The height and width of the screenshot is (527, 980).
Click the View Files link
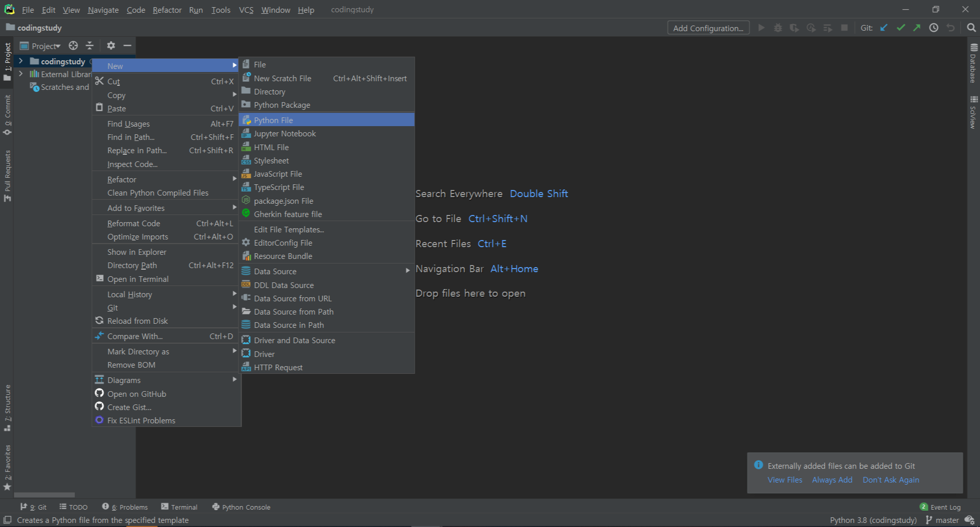tap(785, 480)
